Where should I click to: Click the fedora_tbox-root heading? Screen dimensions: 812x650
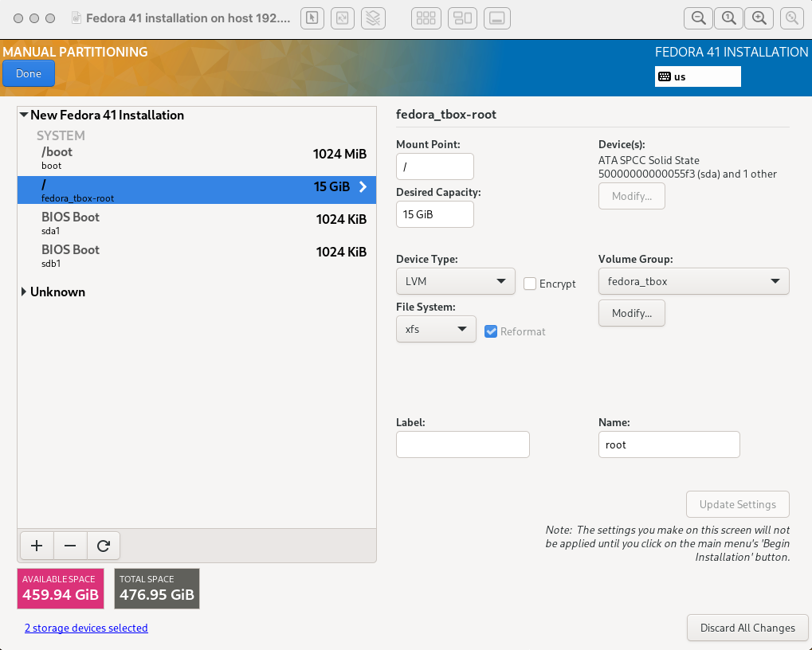446,115
